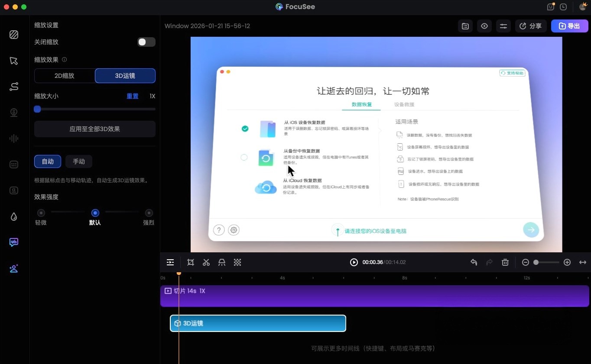Click the 重置 reset link
This screenshot has height=364, width=591.
coord(133,96)
